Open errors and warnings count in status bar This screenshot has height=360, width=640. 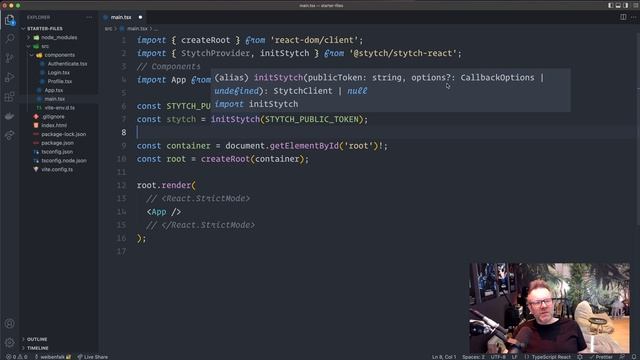16,357
